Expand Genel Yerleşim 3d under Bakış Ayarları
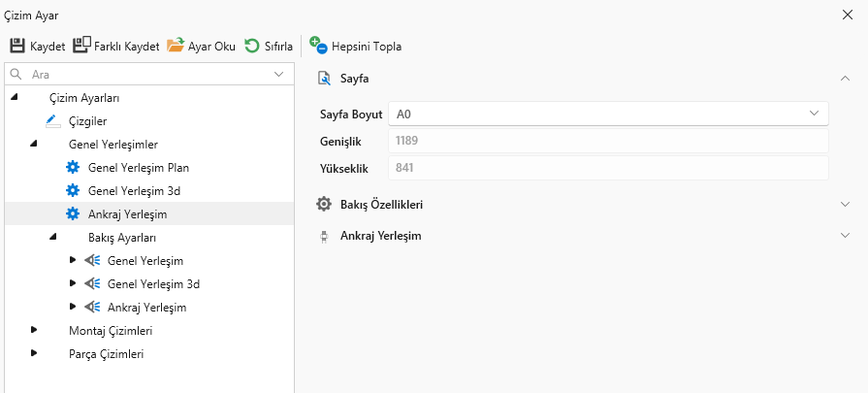Screen dimensions: 868x393 click(74, 284)
